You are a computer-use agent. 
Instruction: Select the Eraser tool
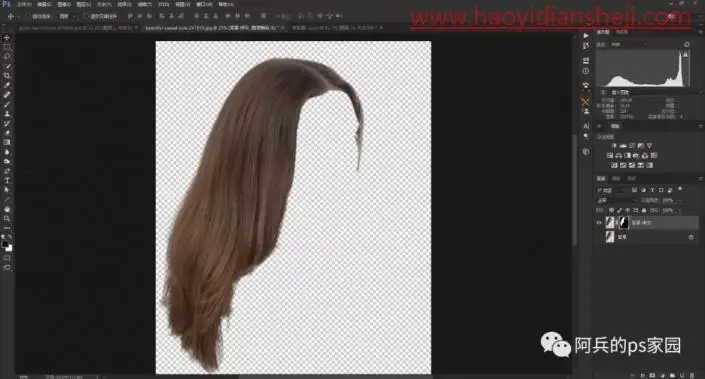(x=7, y=133)
